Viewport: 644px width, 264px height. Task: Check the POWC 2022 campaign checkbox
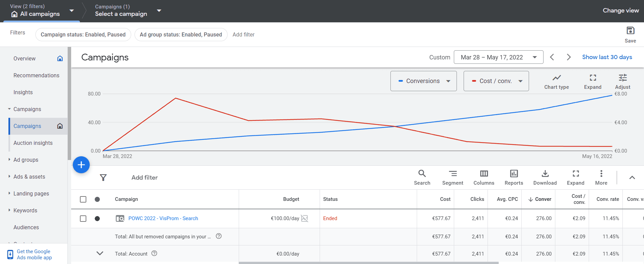click(x=83, y=218)
